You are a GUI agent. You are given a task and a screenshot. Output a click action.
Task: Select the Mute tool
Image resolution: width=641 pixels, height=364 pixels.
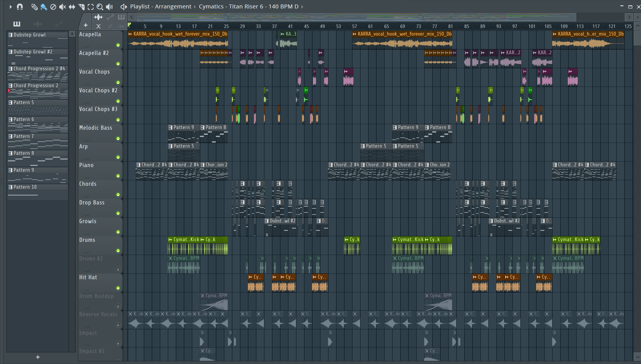click(63, 7)
